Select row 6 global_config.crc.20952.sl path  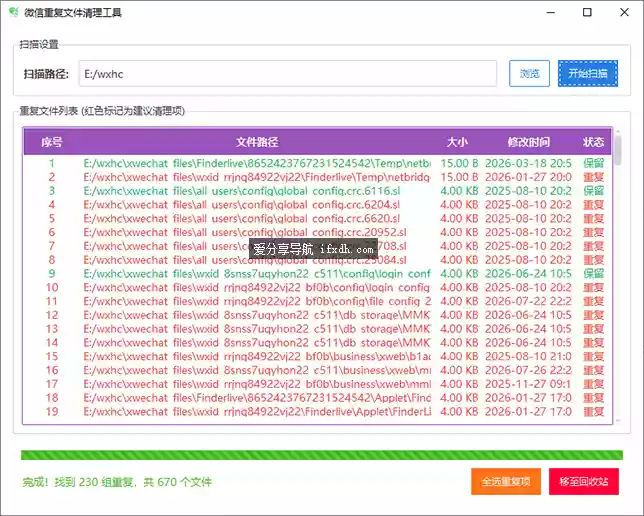tap(245, 232)
